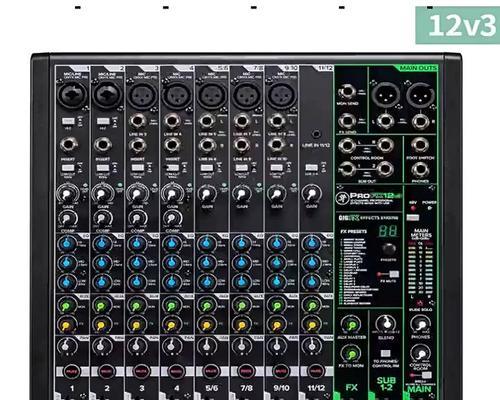Viewport: 500px width, 400px height.
Task: Click the ProFX12 logo plate
Action: click(x=369, y=198)
